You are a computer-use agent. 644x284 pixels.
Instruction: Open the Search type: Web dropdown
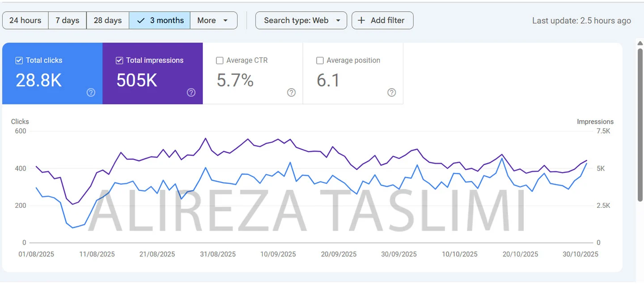(301, 21)
